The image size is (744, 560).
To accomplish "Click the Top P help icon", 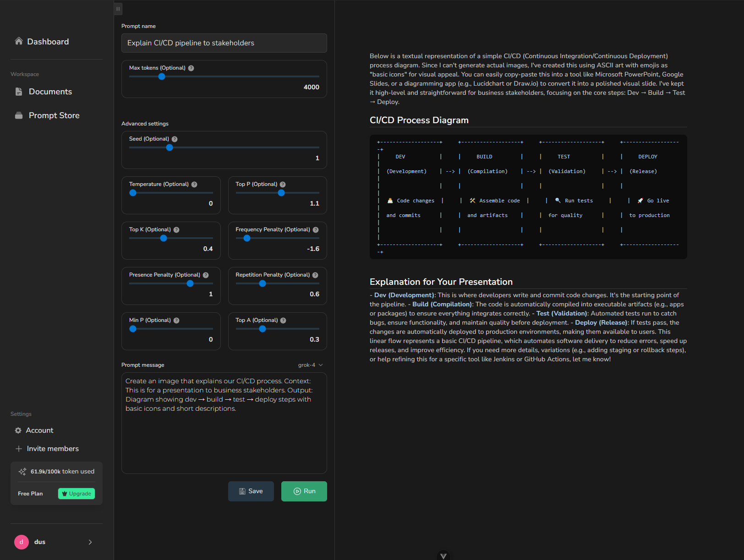I will 283,184.
